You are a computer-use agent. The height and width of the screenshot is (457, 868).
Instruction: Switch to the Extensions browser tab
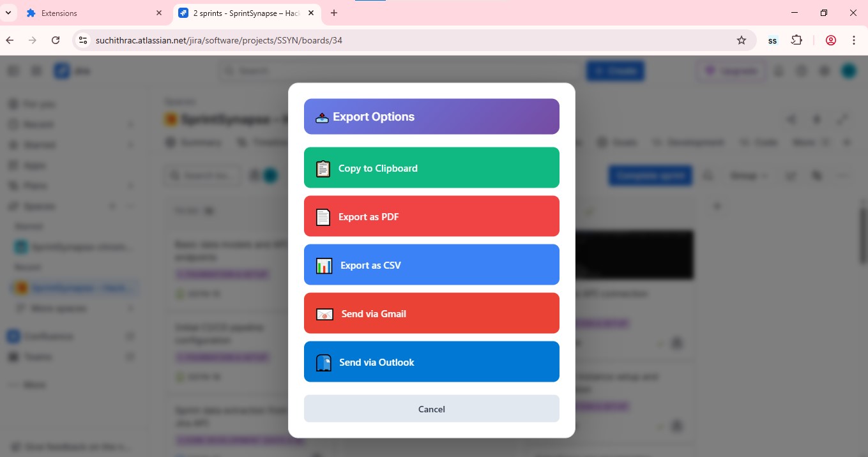95,13
